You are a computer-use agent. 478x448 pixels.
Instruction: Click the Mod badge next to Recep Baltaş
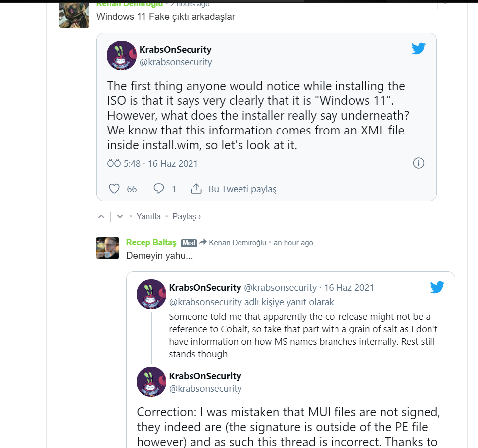coord(189,243)
